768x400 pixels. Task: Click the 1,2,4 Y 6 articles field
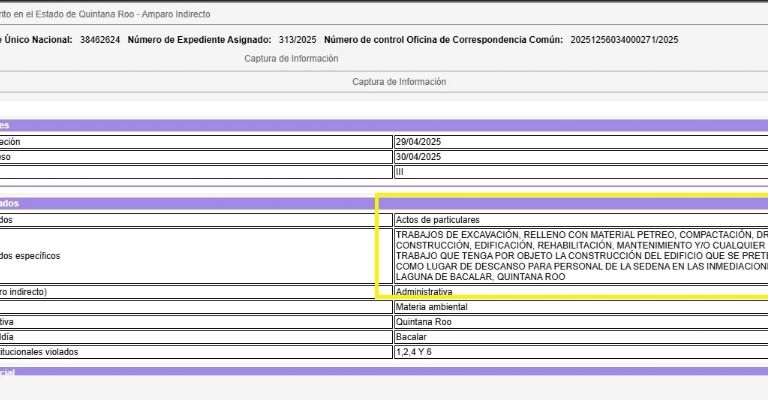point(580,352)
